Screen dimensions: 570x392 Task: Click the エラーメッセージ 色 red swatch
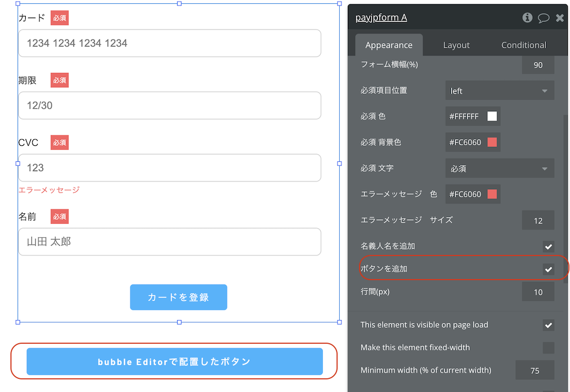(492, 194)
